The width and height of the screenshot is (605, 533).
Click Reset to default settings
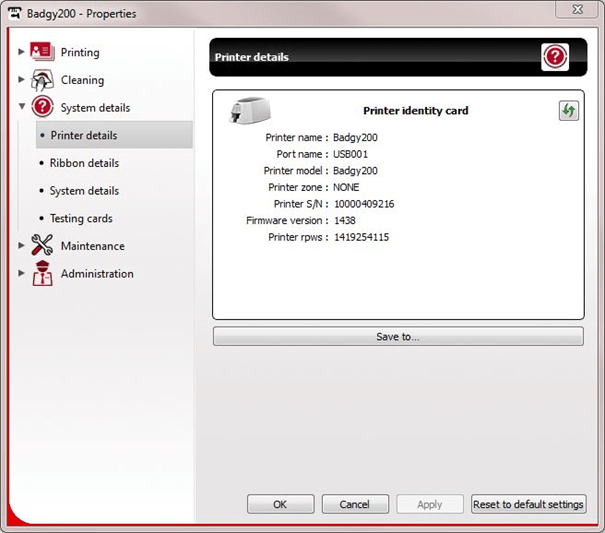point(529,504)
